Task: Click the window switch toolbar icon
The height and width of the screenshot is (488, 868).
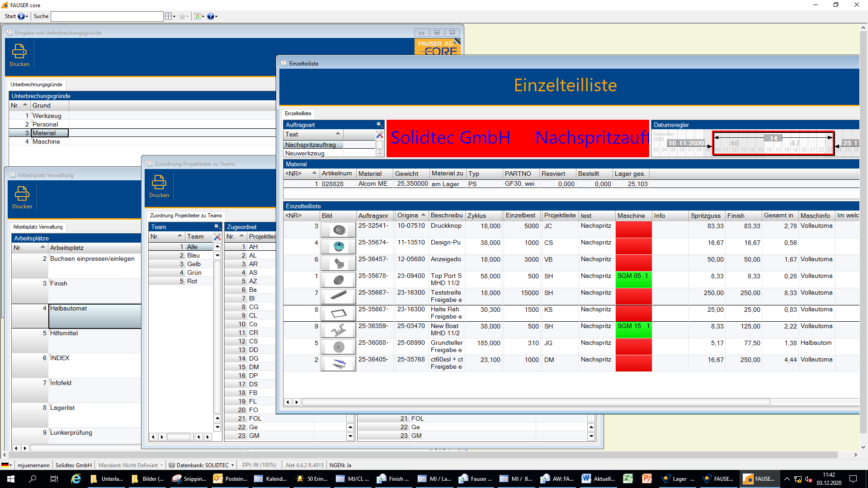Action: [x=198, y=16]
